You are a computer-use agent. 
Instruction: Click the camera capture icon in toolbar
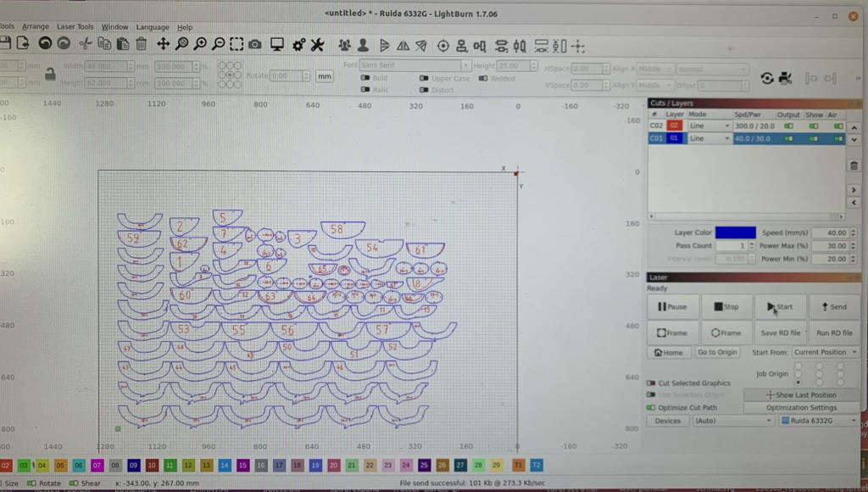pos(255,44)
